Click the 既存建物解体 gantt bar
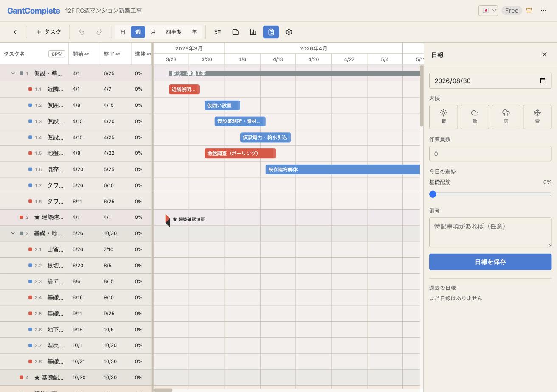This screenshot has height=392, width=557. tap(343, 169)
